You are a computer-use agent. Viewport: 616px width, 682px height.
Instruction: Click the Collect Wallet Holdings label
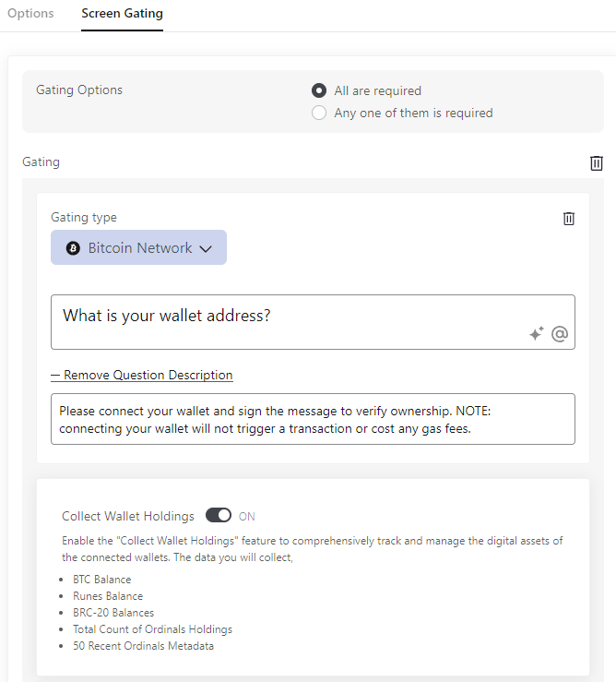(128, 516)
